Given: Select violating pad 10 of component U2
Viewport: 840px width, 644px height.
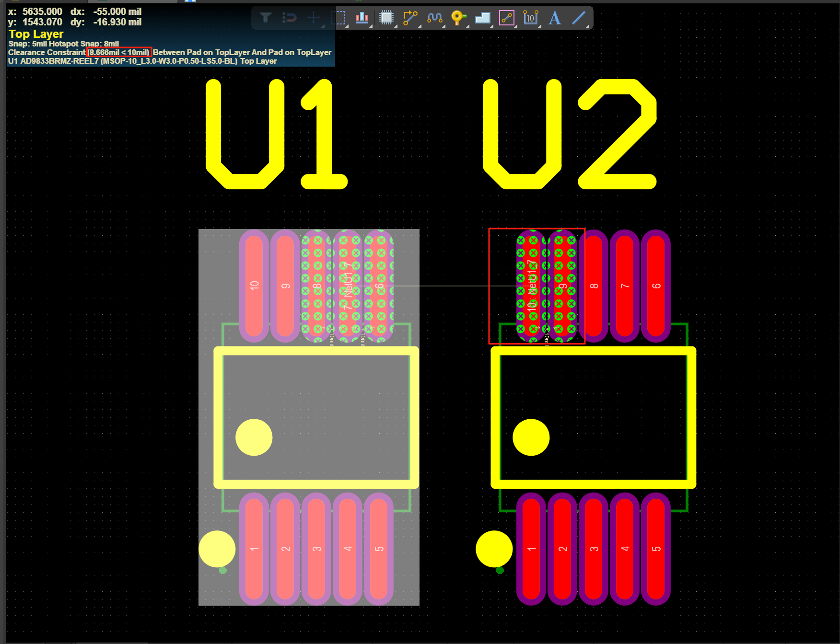Looking at the screenshot, I should pyautogui.click(x=531, y=286).
